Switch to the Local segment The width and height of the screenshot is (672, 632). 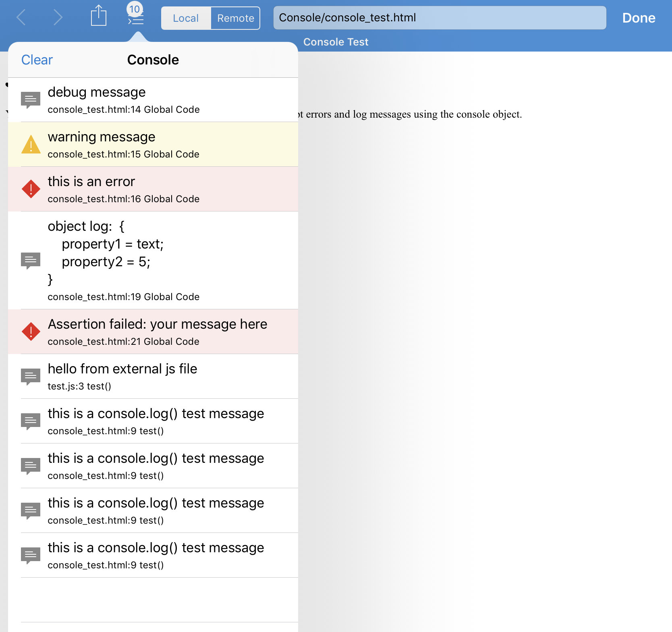tap(186, 18)
